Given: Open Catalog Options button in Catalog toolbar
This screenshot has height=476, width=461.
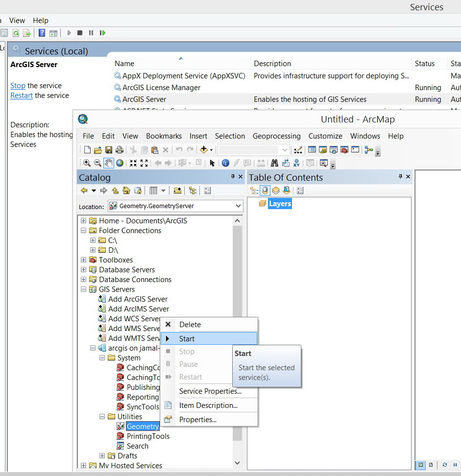Looking at the screenshot, I should pos(207,190).
